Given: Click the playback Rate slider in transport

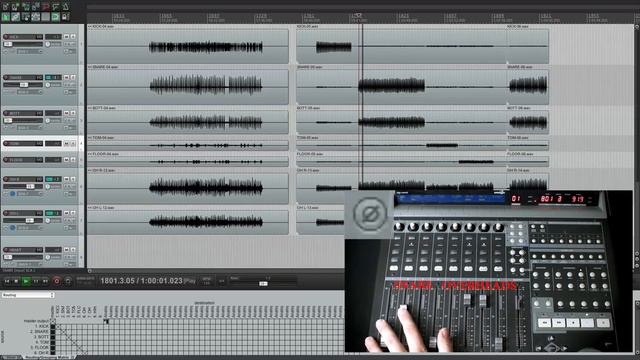Looking at the screenshot, I should (x=262, y=283).
